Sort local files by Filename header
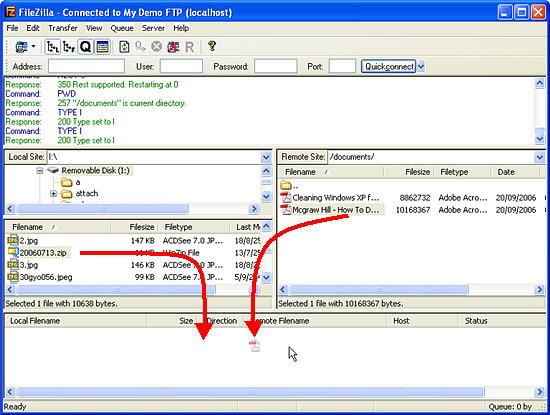This screenshot has height=415, width=550. pos(58,227)
